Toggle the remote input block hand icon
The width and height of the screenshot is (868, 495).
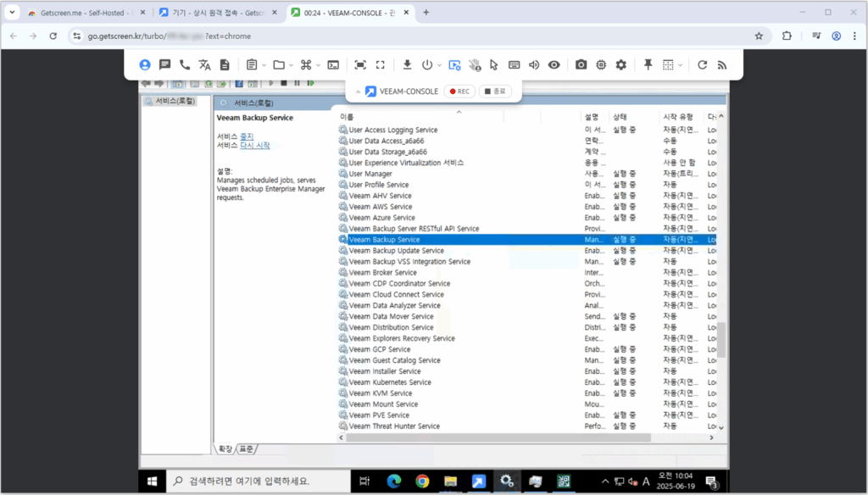point(475,64)
